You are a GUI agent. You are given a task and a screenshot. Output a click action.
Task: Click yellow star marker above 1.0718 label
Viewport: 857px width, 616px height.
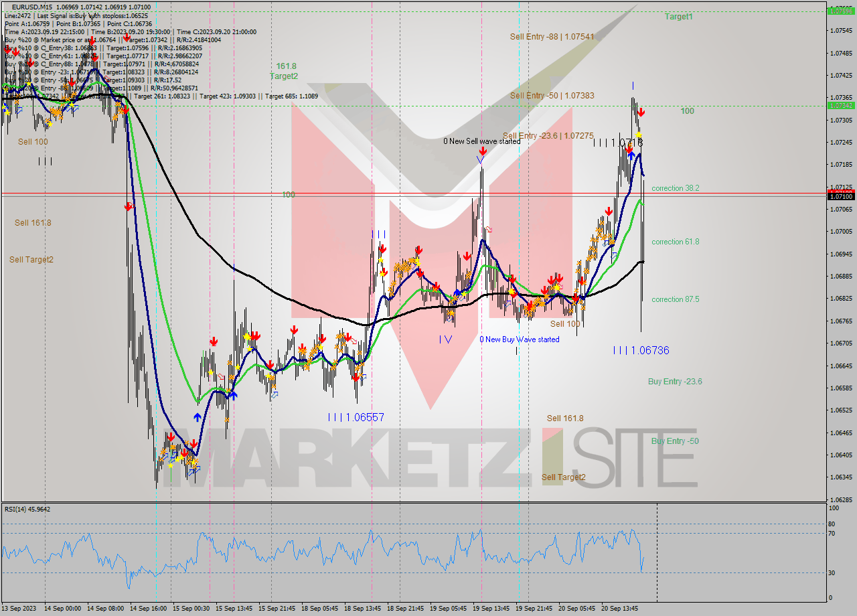click(x=639, y=135)
